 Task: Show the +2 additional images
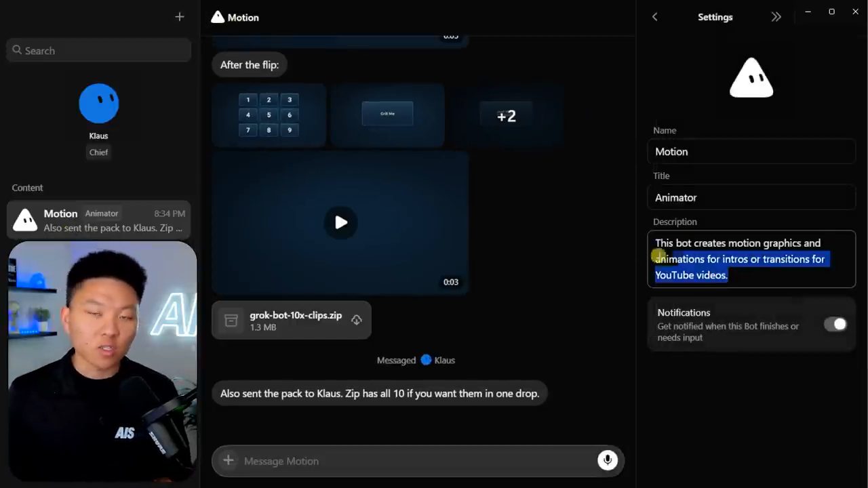pos(507,115)
